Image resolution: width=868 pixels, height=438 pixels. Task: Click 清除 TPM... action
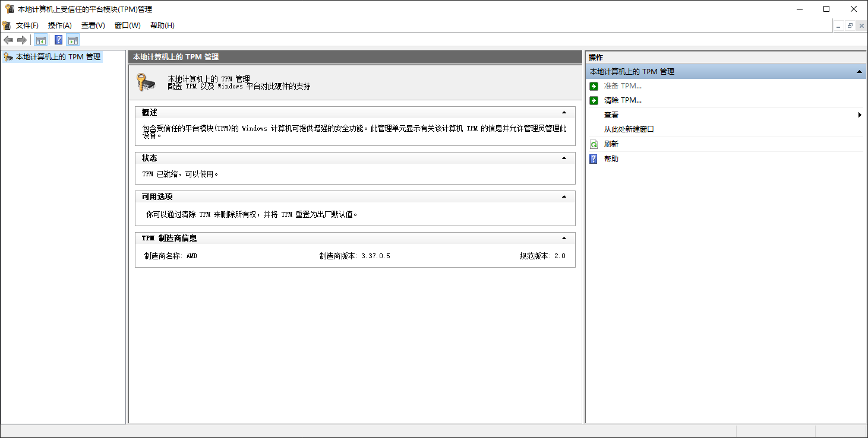pyautogui.click(x=623, y=100)
